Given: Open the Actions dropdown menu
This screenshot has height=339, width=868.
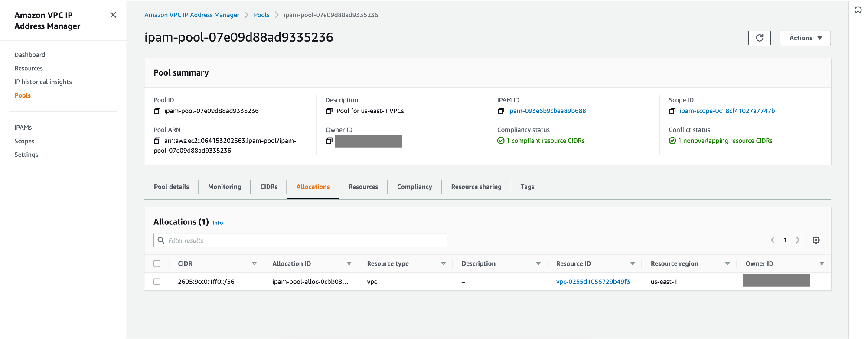Looking at the screenshot, I should coord(805,38).
